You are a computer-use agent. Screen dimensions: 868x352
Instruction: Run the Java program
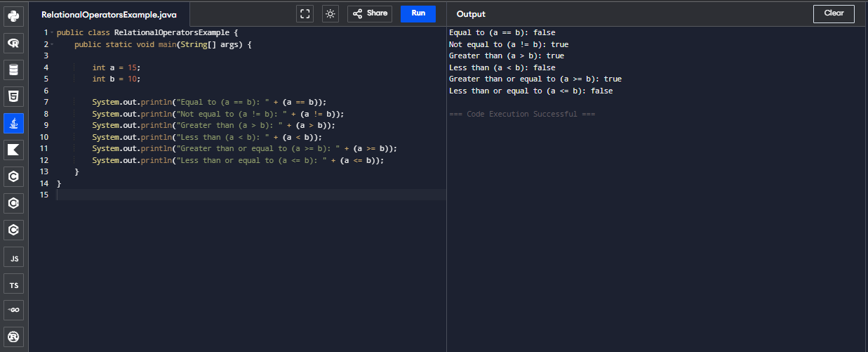(418, 13)
